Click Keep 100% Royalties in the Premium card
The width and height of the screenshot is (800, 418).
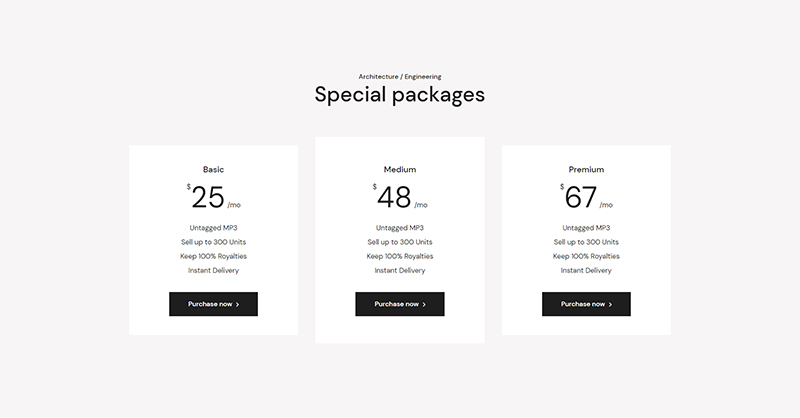coord(586,256)
